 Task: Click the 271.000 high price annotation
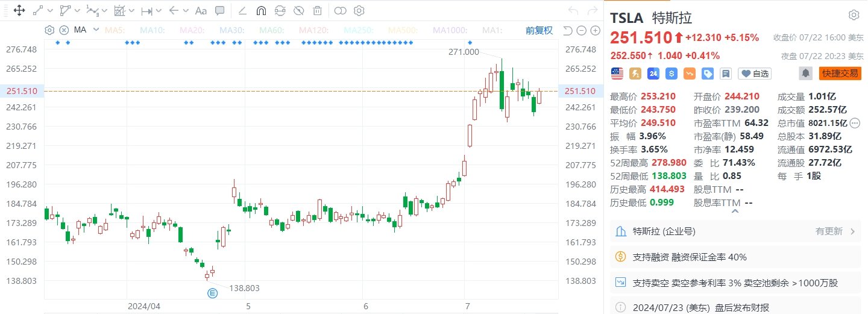click(464, 52)
